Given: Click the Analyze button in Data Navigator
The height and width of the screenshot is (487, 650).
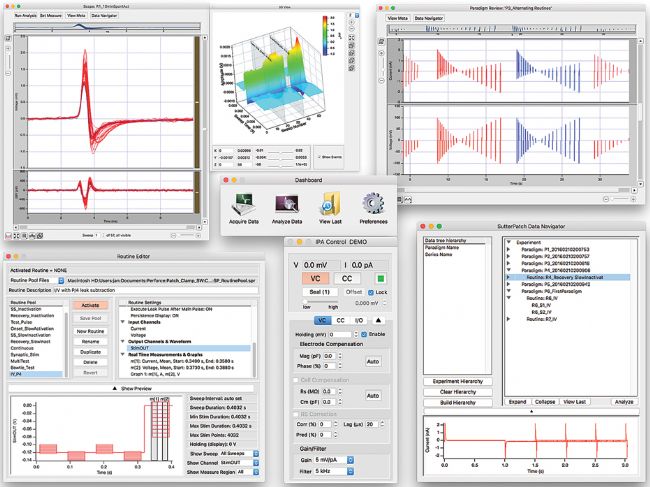Looking at the screenshot, I should 625,400.
